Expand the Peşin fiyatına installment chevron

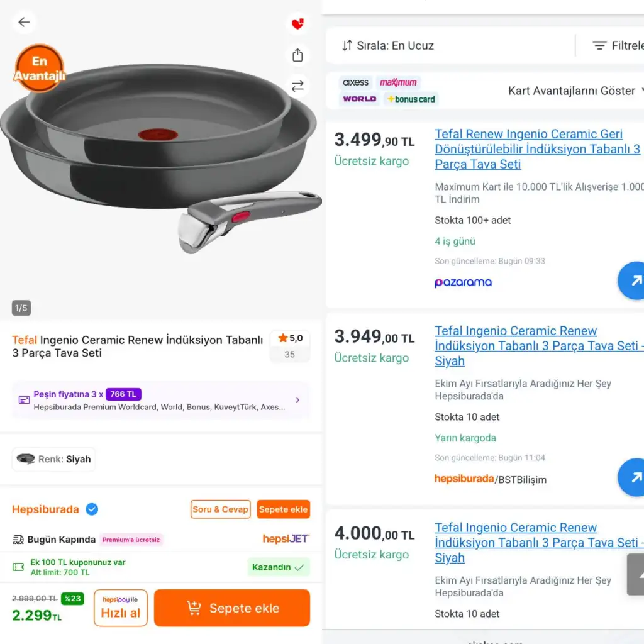[x=297, y=400]
